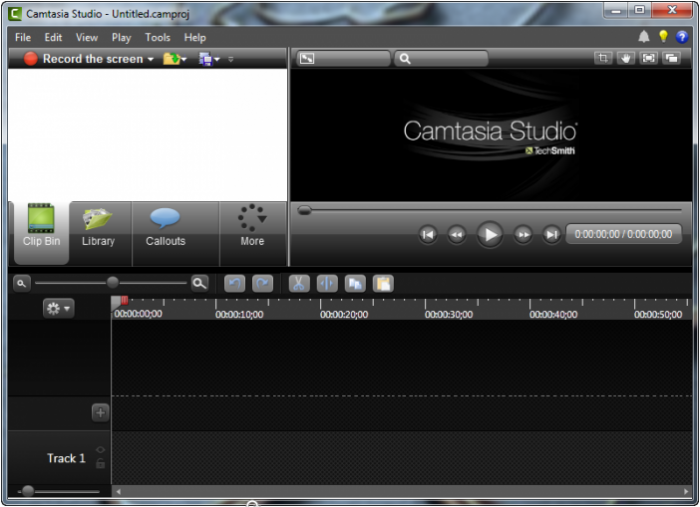Click the step forward button
Screen dimensions: 700x507
[523, 235]
